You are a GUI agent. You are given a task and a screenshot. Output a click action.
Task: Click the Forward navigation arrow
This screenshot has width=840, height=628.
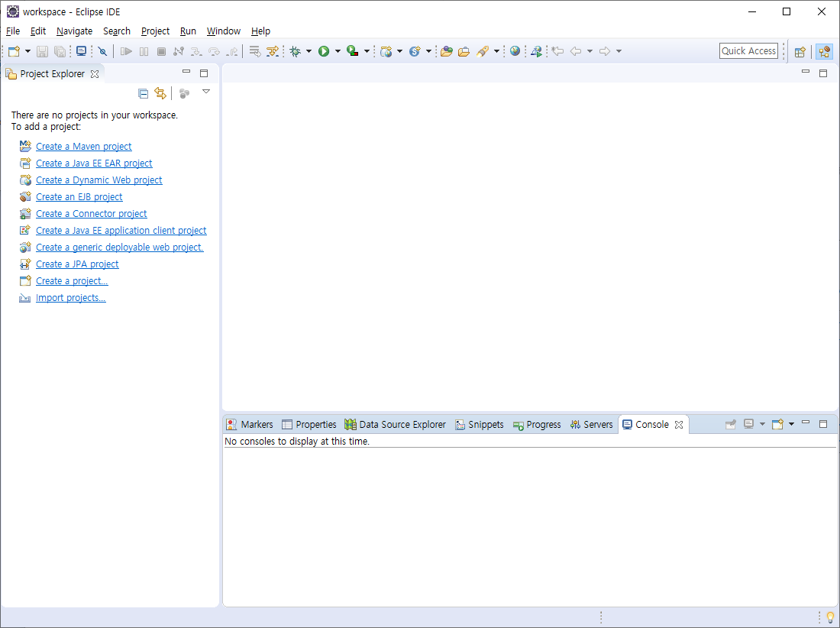[605, 51]
